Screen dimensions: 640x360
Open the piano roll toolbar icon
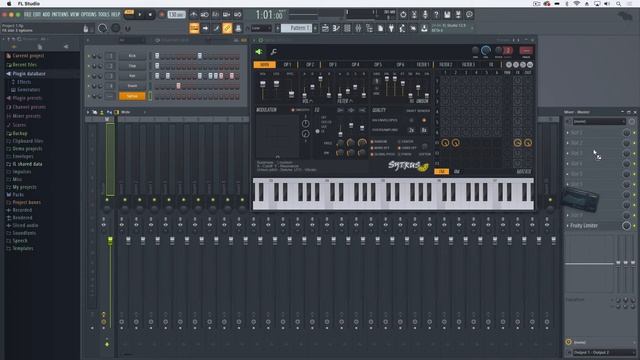[x=336, y=28]
